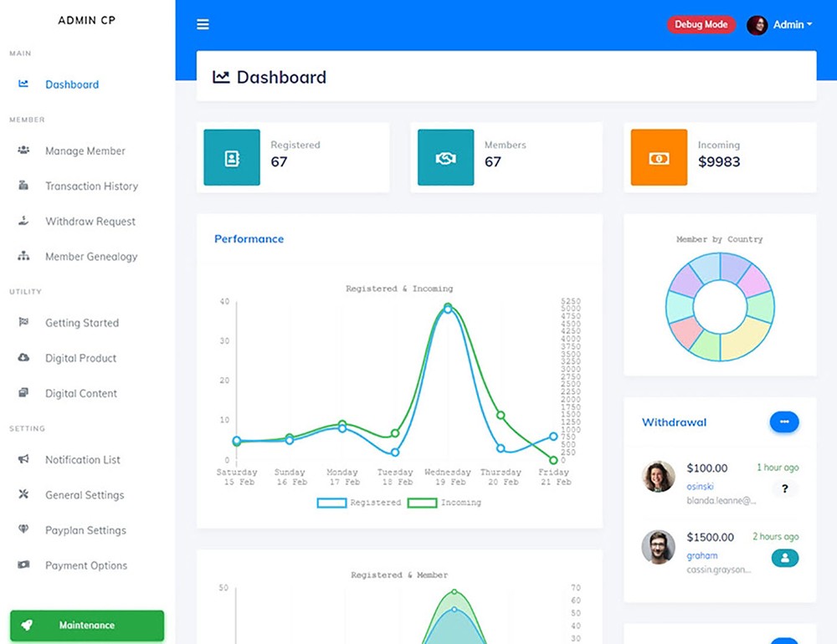Expand the Withdrawal panel more options button
This screenshot has height=644, width=837.
(x=783, y=422)
